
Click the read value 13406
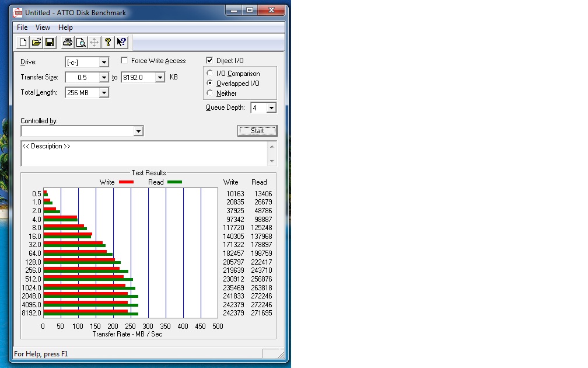(x=263, y=194)
